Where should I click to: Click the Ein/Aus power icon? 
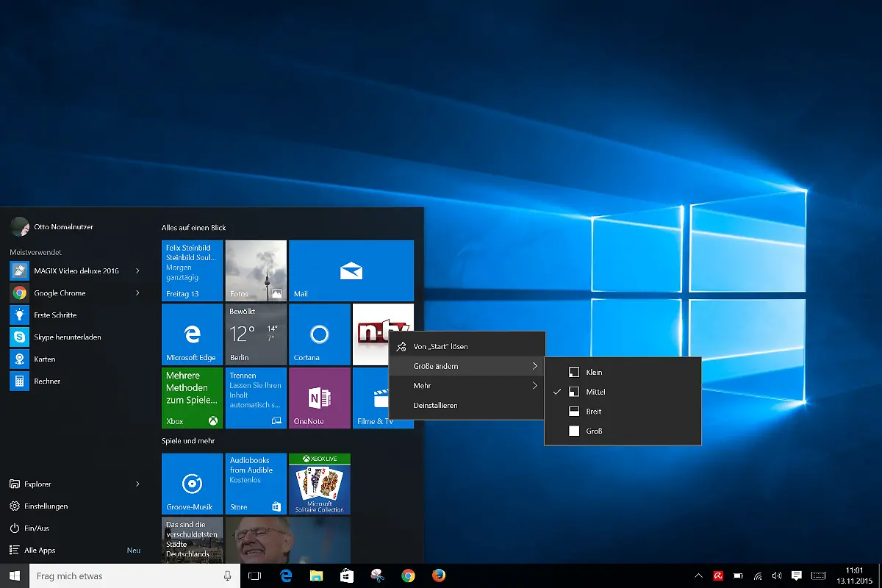point(40,528)
